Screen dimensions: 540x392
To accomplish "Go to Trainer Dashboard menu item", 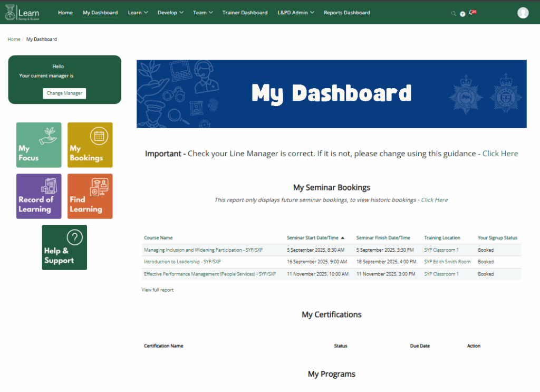I will (x=245, y=13).
